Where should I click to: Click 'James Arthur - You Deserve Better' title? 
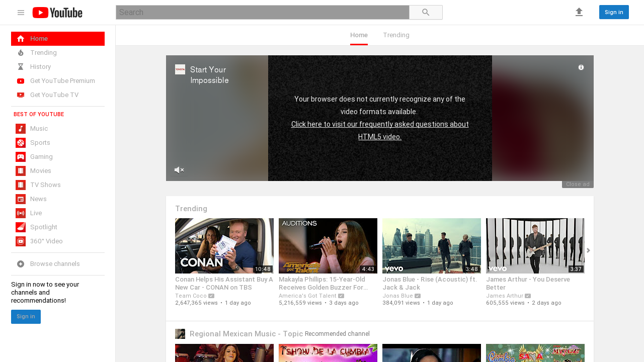click(x=528, y=283)
